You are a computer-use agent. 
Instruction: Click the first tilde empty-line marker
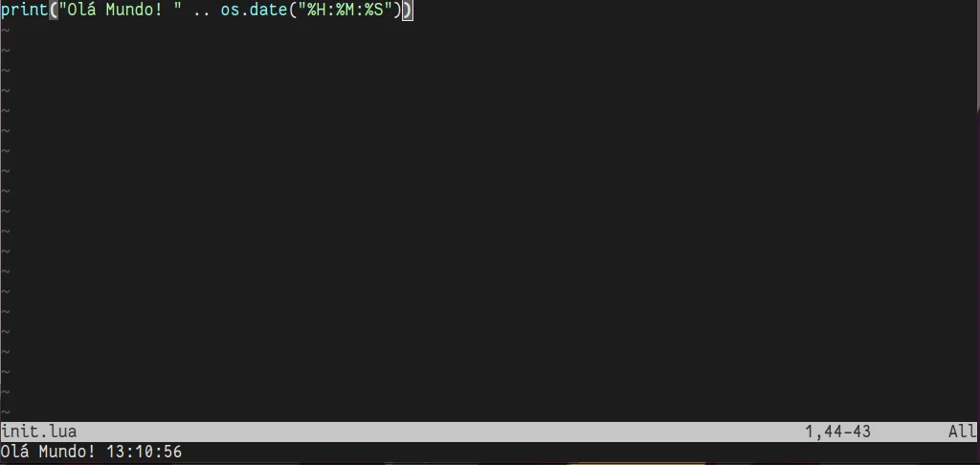point(5,31)
